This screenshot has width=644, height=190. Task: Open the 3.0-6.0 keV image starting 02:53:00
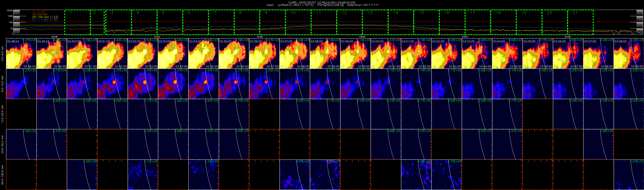(173, 53)
